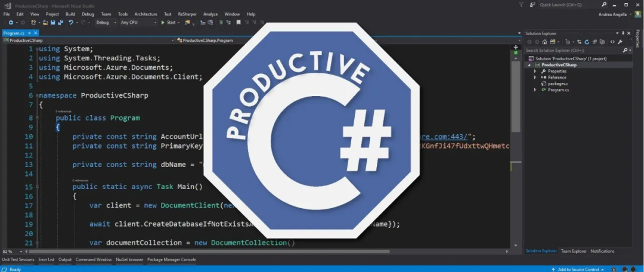This screenshot has width=644, height=272.
Task: Expand the Reference tree node
Action: coord(535,77)
